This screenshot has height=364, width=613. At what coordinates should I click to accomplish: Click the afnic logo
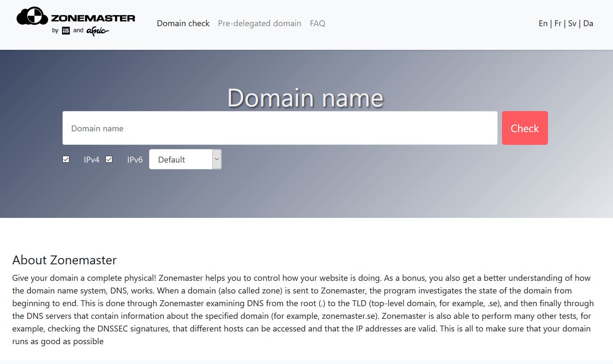[98, 31]
